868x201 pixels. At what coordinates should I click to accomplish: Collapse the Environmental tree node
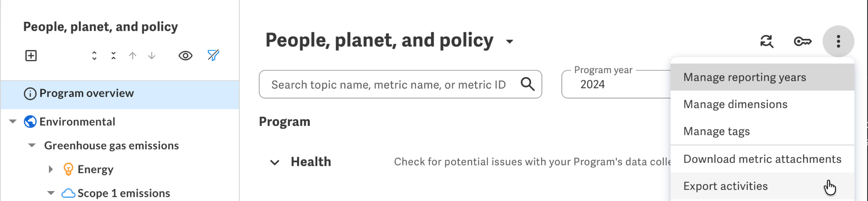tap(13, 121)
